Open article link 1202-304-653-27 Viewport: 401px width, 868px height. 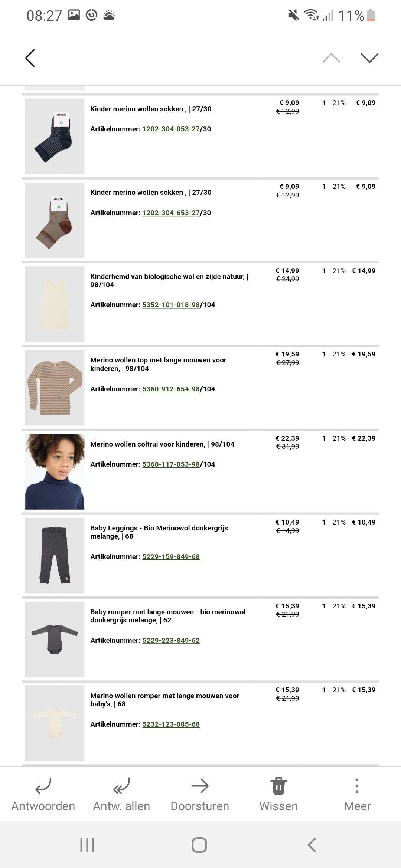point(171,213)
